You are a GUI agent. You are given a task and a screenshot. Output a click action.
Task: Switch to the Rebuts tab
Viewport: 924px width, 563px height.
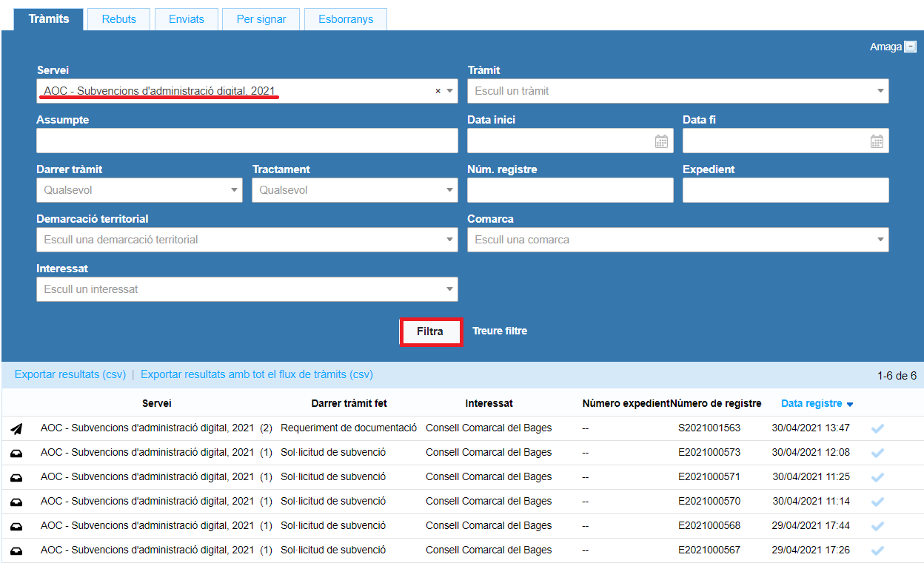[x=118, y=19]
